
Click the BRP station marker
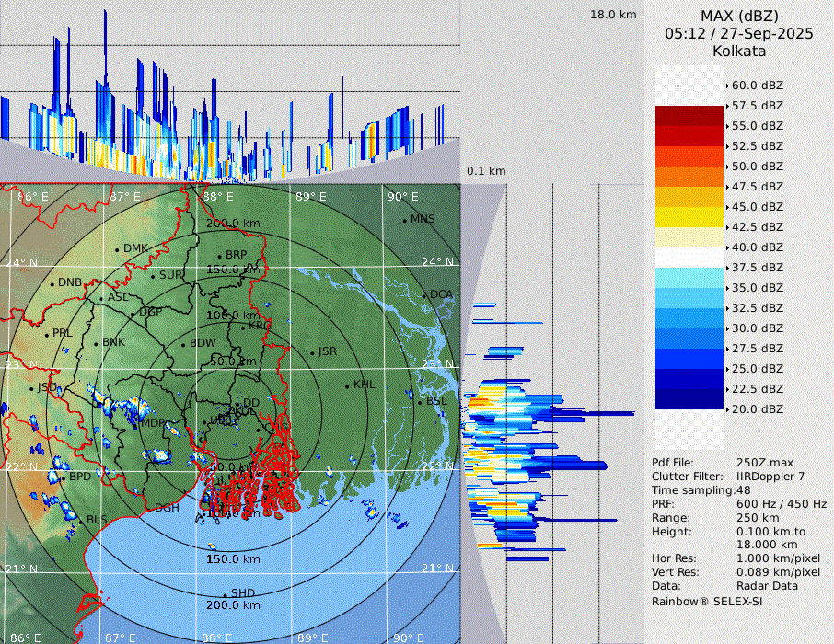[219, 256]
